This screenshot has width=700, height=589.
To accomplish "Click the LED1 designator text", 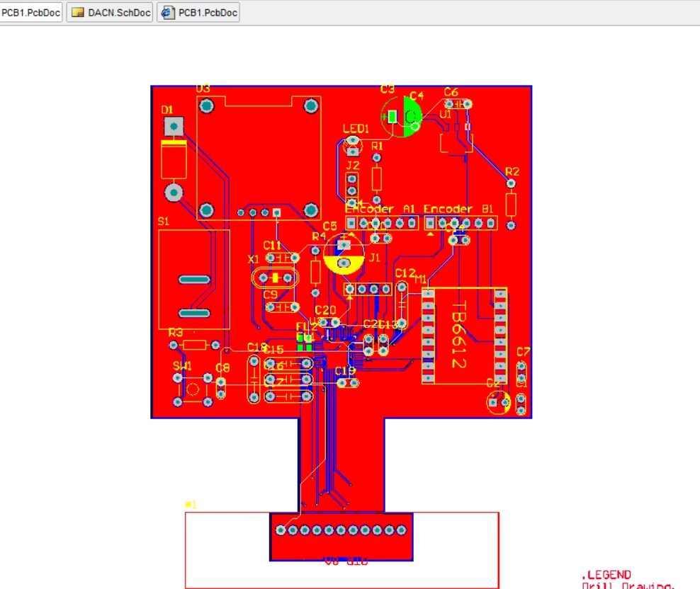I will pos(356,129).
